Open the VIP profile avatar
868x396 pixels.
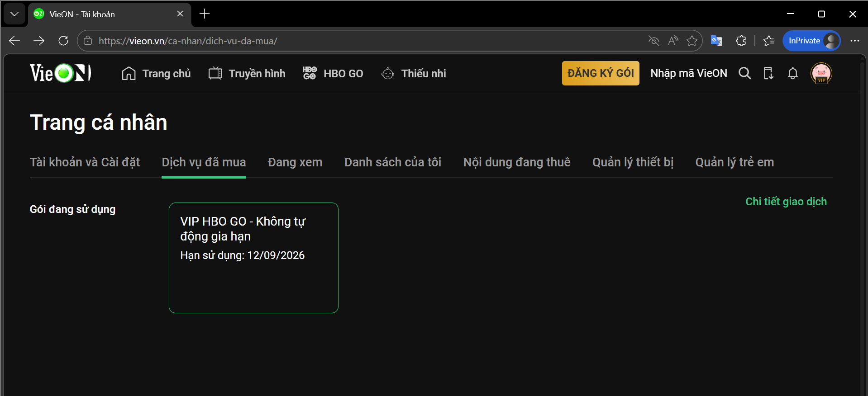pos(821,73)
